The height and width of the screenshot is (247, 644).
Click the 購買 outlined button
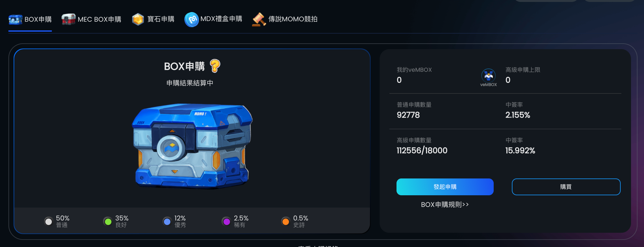(x=566, y=187)
